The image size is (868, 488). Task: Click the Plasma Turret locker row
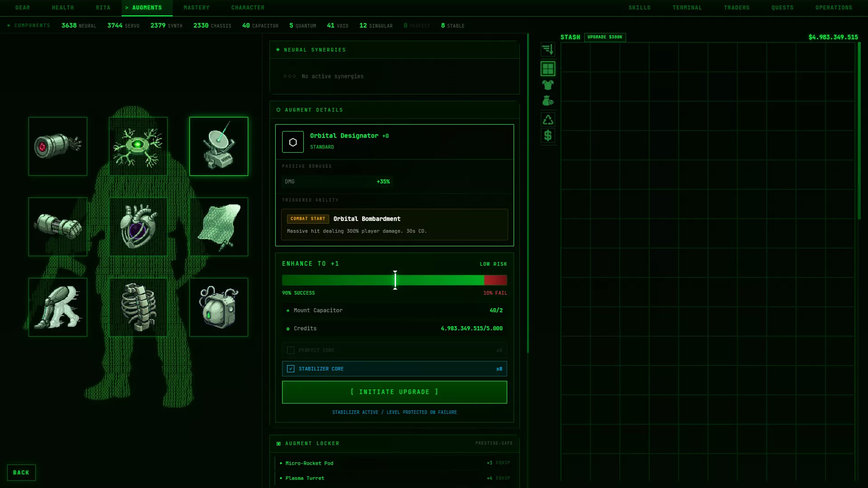(395, 478)
